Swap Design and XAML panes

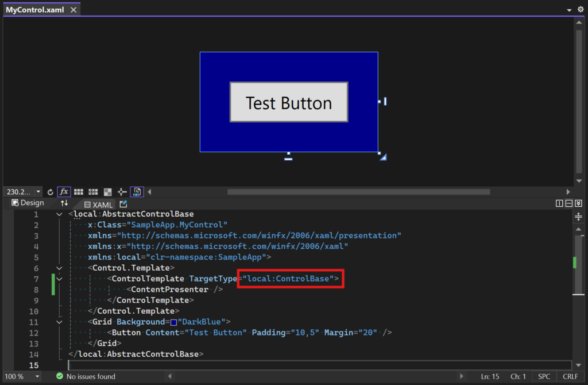[64, 203]
